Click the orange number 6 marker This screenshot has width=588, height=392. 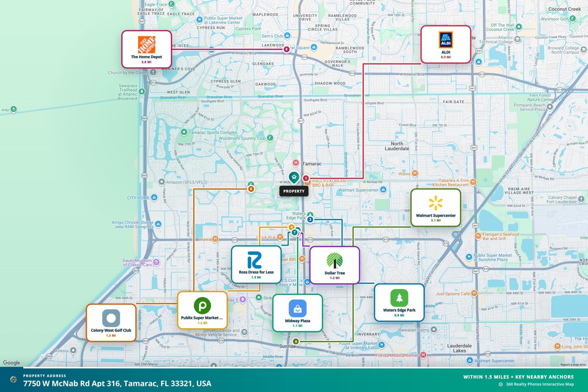click(251, 189)
